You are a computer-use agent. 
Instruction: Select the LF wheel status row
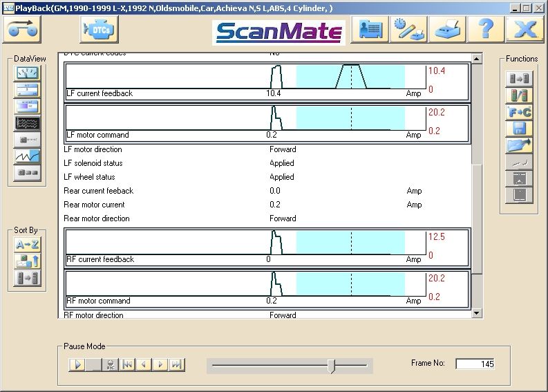[x=267, y=177]
